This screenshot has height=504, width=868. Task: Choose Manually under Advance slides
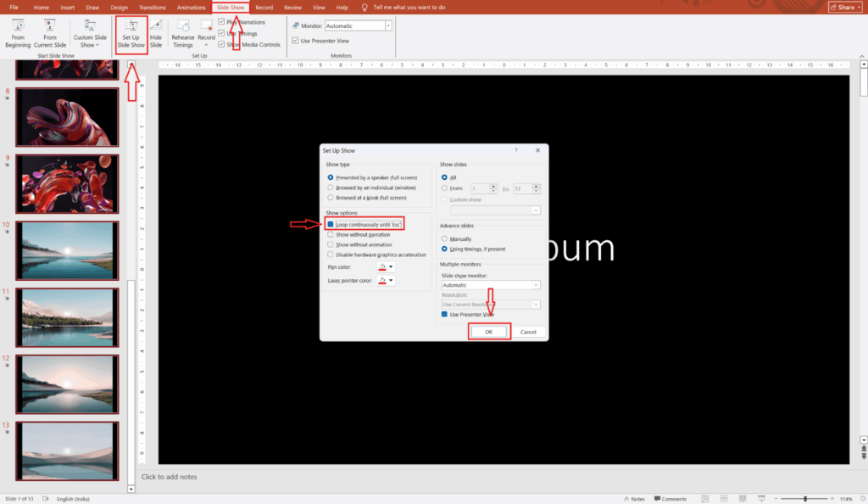click(x=445, y=239)
